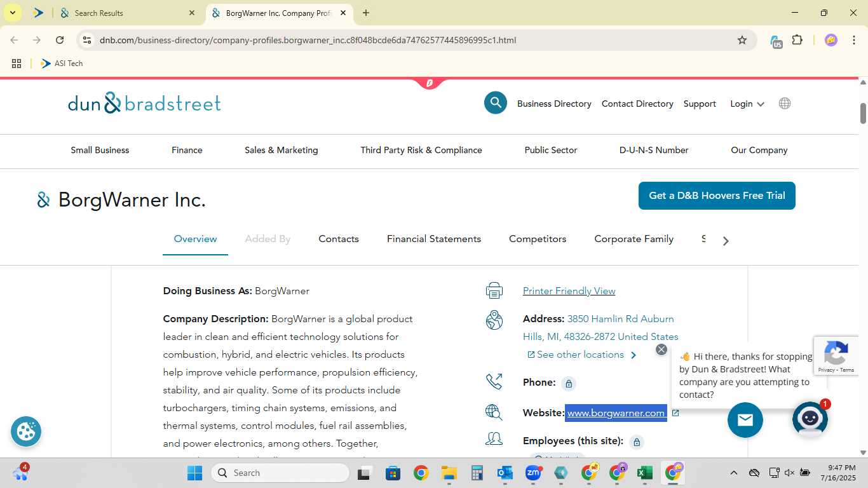Bookmark this page with the star icon

coord(742,40)
